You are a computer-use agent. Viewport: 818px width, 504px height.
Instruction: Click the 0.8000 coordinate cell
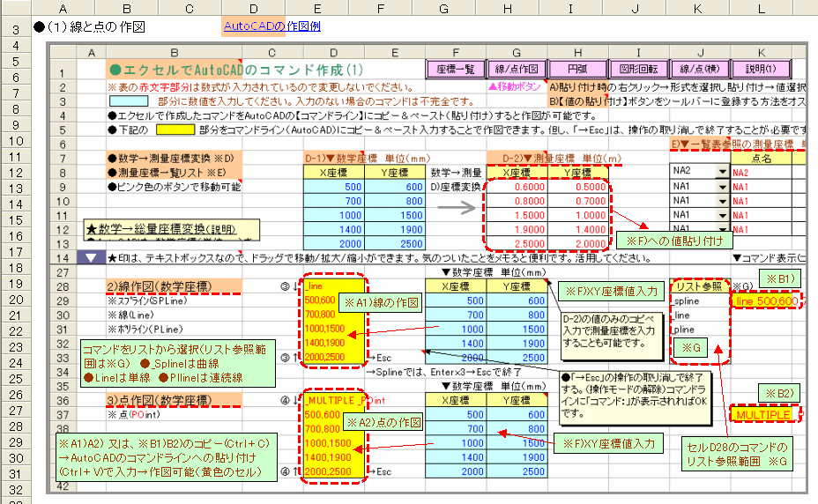(x=517, y=201)
